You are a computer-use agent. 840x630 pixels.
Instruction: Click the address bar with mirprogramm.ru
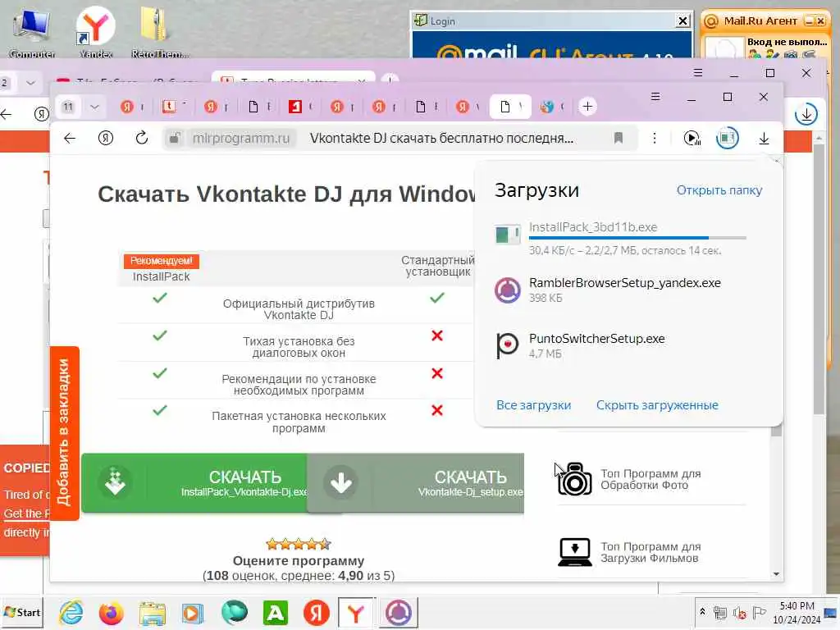point(399,138)
